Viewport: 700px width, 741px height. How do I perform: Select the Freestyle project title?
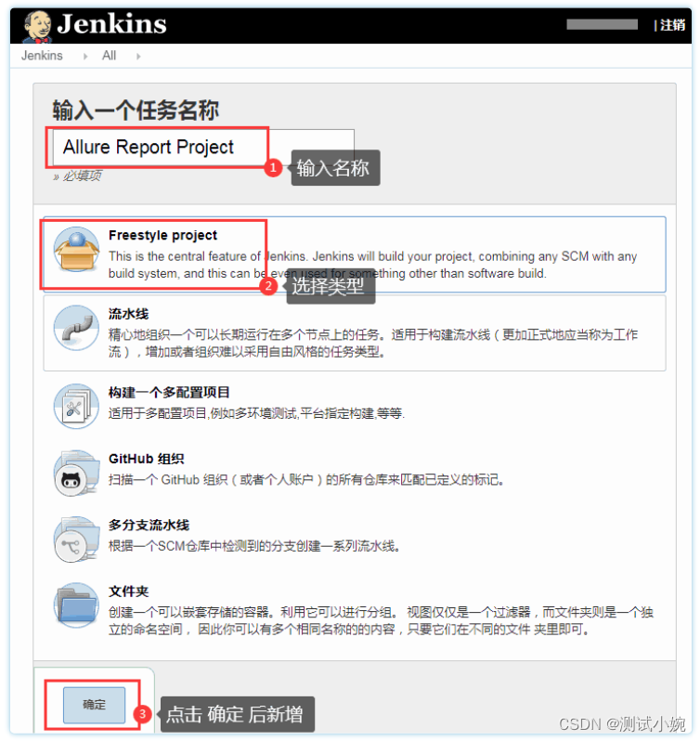(x=162, y=235)
